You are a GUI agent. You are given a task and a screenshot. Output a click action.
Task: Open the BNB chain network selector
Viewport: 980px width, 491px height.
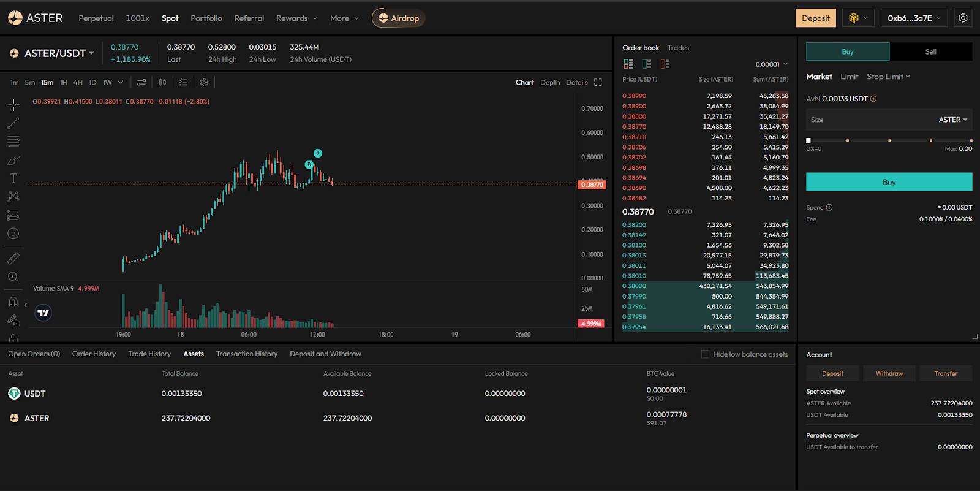(x=858, y=18)
